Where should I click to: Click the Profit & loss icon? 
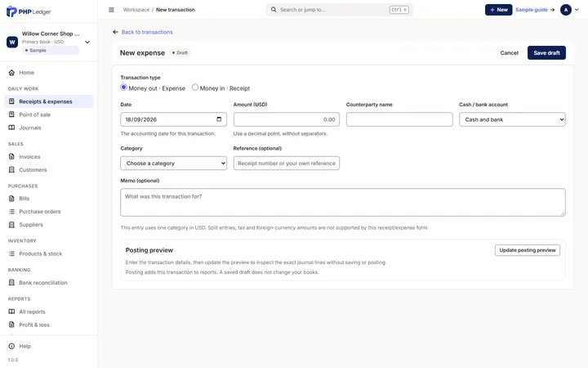[x=11, y=325]
